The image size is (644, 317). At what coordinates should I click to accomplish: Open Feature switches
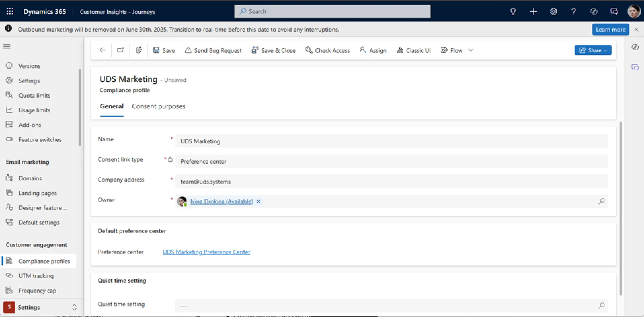tap(39, 140)
